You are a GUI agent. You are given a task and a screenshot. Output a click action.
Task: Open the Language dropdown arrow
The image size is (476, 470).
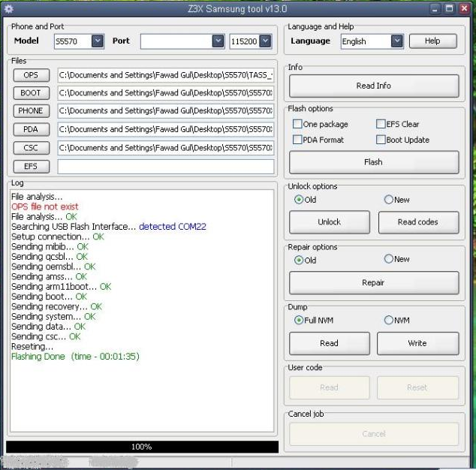pyautogui.click(x=396, y=41)
